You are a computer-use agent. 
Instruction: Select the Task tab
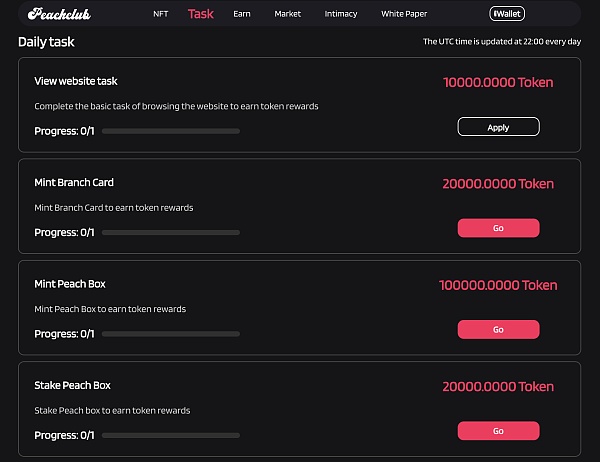point(200,14)
